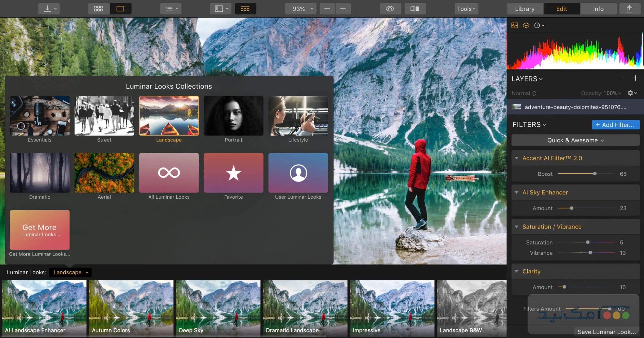Viewport: 644px width, 338px height.
Task: Toggle the before/after compare view
Action: (415, 8)
